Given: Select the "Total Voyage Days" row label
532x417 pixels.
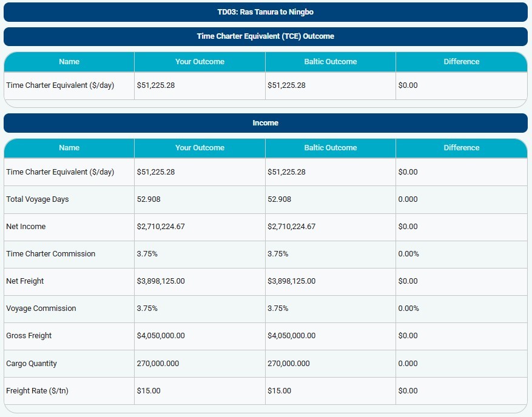Looking at the screenshot, I should [38, 199].
